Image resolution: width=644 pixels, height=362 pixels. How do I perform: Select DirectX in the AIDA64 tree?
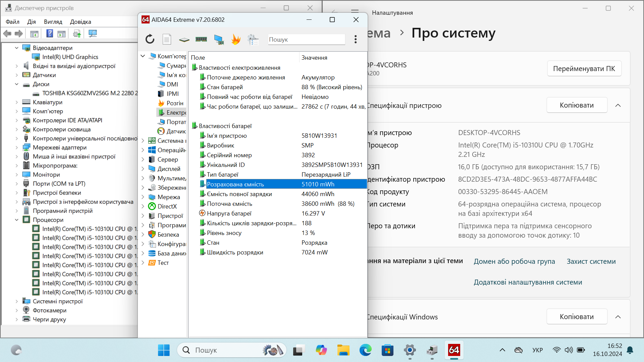pyautogui.click(x=167, y=206)
